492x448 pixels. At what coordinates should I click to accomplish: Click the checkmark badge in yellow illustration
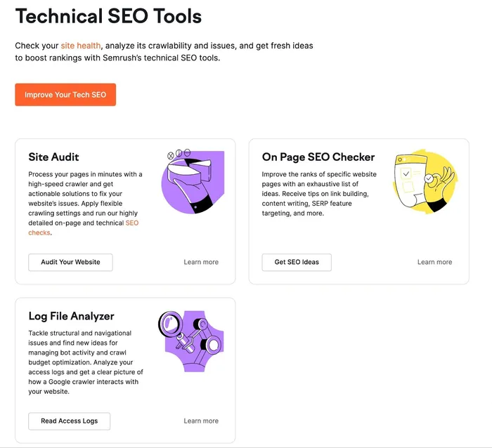(429, 179)
